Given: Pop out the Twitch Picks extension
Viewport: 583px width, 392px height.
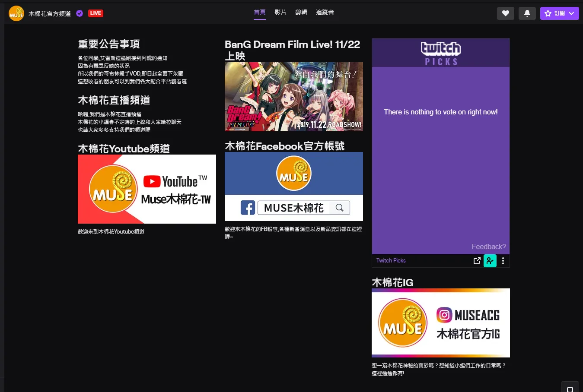Looking at the screenshot, I should pos(477,261).
